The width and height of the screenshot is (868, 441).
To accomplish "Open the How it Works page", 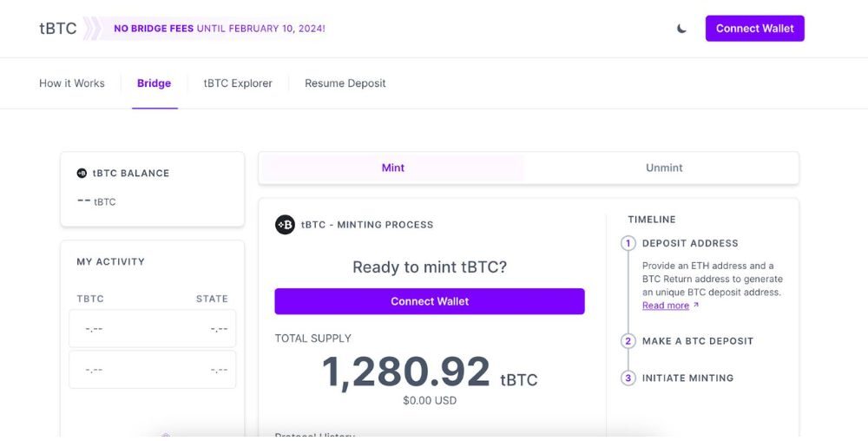I will click(x=72, y=83).
